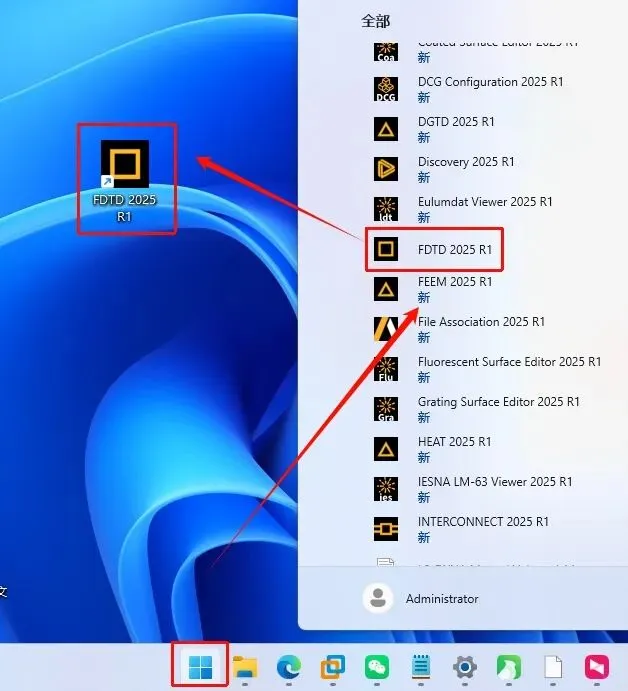Launch Fluorescent Surface Editor 2025 R1
Screen dimensions: 628x691
pyautogui.click(x=509, y=362)
